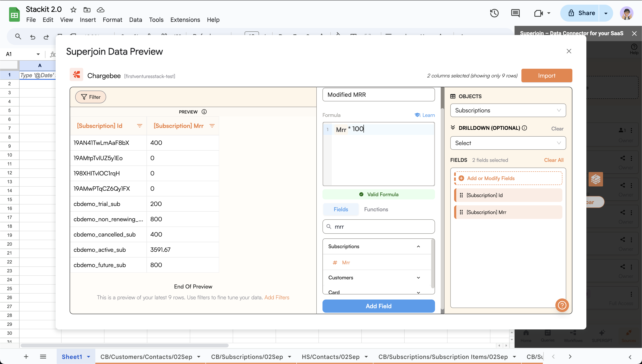Viewport: 642px width, 364px height.
Task: Collapse the Subscriptions field group
Action: pyautogui.click(x=418, y=246)
